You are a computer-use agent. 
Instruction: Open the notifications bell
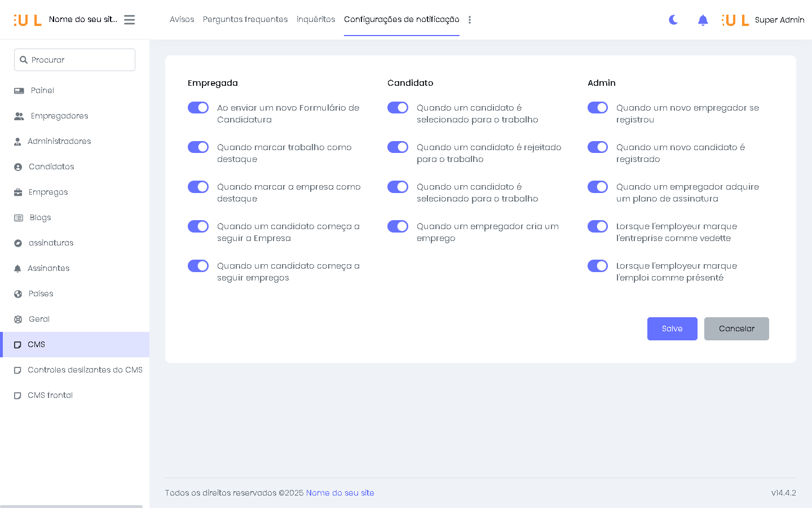703,20
